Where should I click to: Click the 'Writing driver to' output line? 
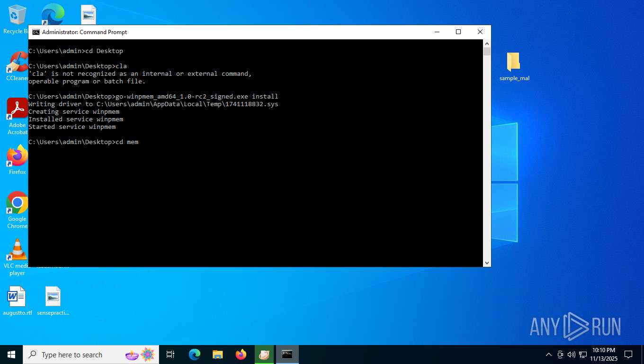pos(153,104)
